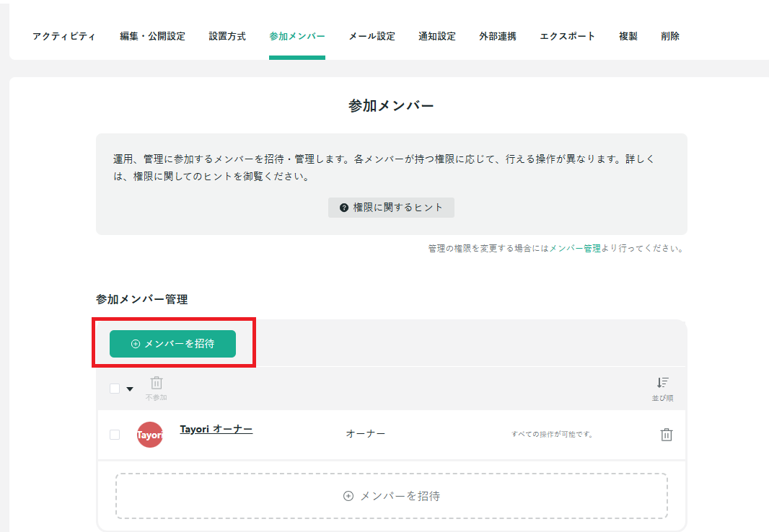Click the メンバーを招待 green button
The image size is (769, 532).
click(172, 344)
